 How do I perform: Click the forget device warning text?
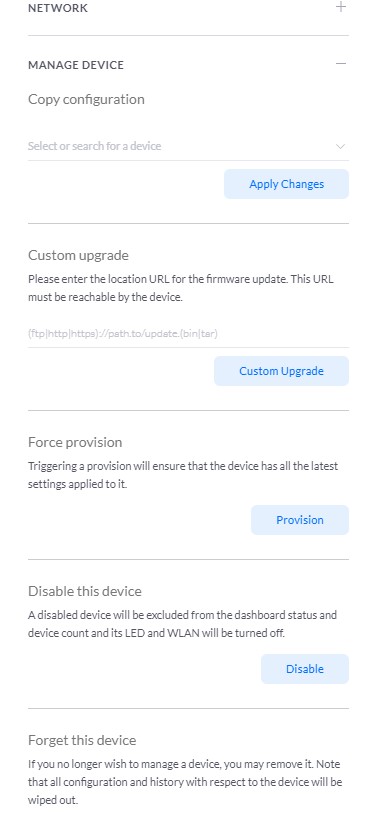point(184,782)
